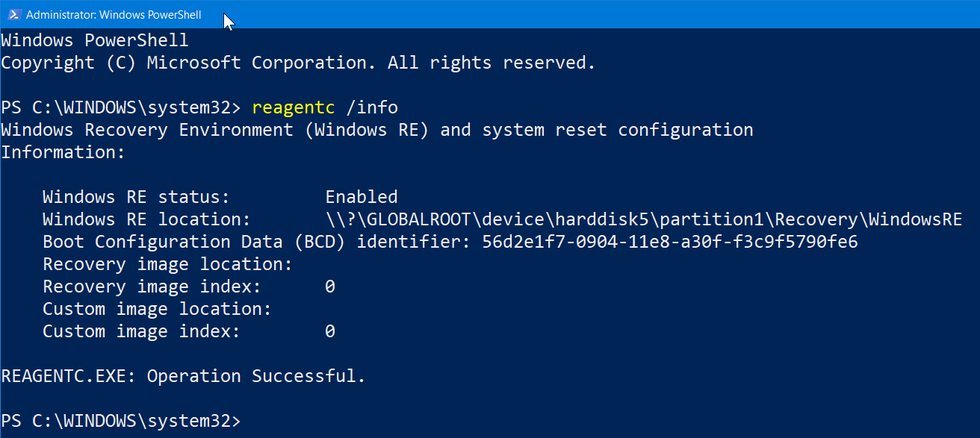
Task: Click the Windows Recovery Environment description line
Action: [377, 130]
